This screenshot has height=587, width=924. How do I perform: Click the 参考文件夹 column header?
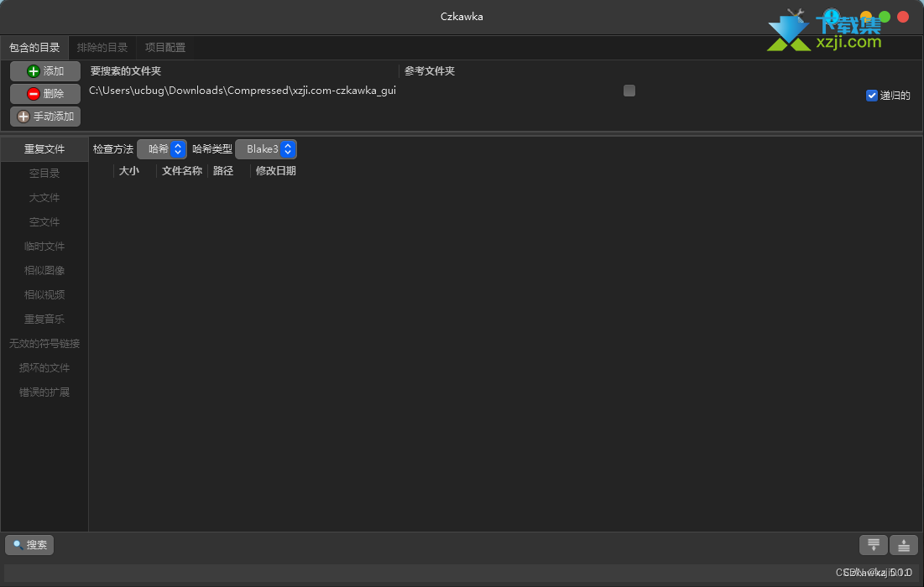coord(430,71)
